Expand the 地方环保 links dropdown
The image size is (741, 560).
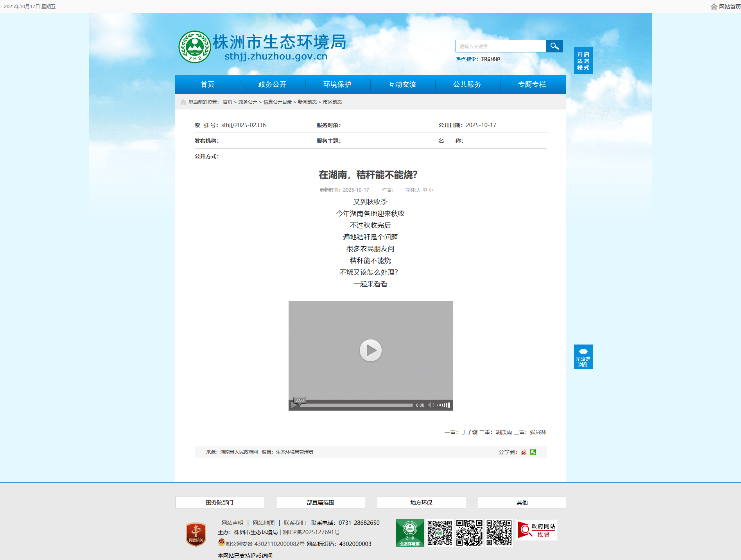421,503
